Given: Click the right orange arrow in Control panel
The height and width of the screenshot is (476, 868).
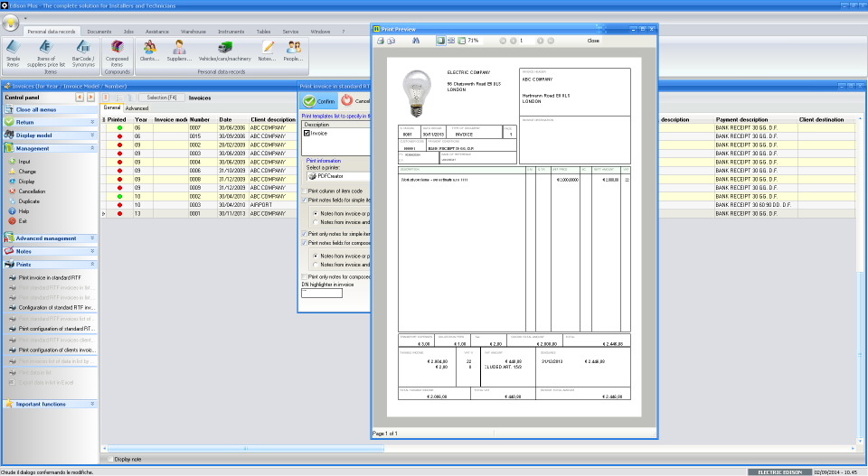Looking at the screenshot, I should pyautogui.click(x=90, y=98).
